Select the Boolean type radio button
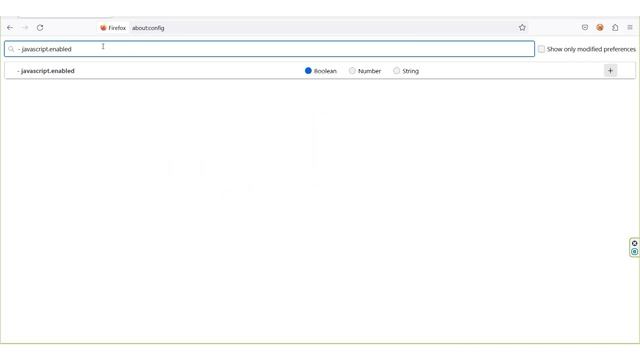 pos(308,71)
